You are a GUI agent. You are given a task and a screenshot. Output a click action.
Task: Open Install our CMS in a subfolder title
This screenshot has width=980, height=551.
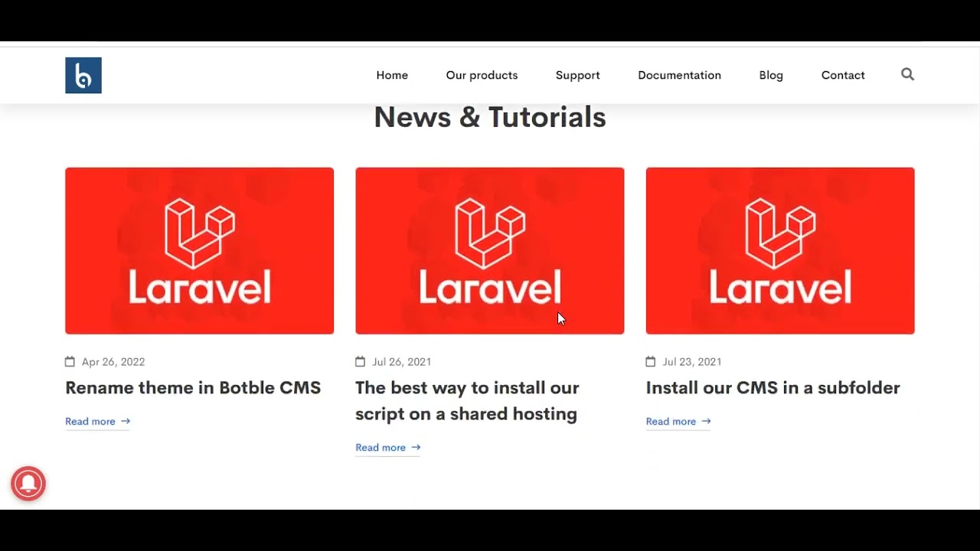point(773,388)
